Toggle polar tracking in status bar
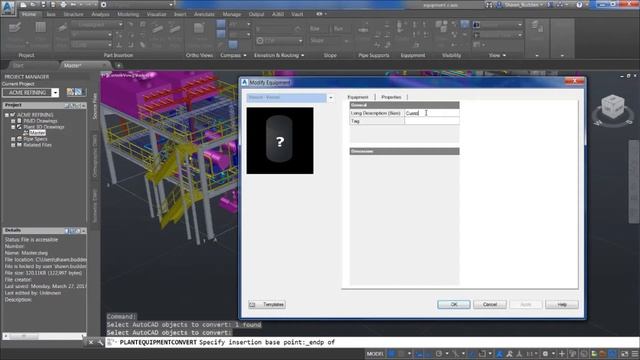This screenshot has width=640, height=360. point(439,354)
